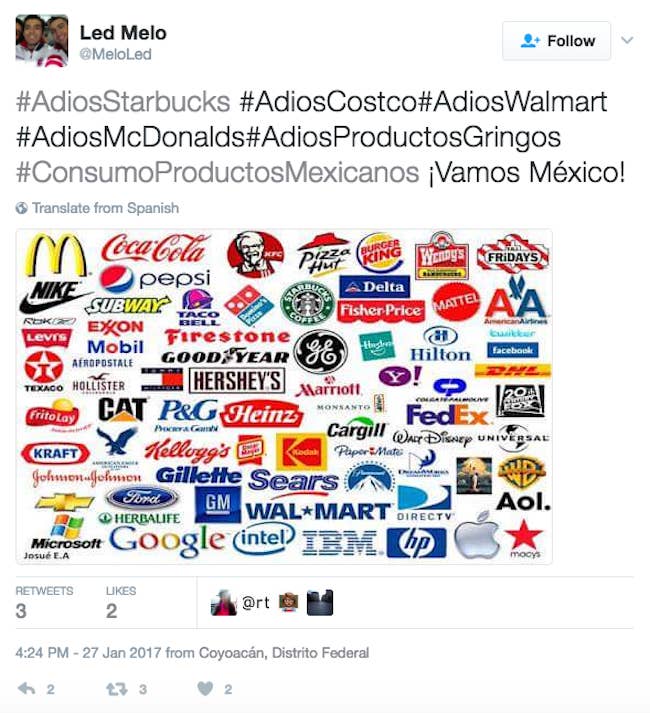Open the dark retweeter avatar
Viewport: 650px width, 713px height.
pos(320,603)
